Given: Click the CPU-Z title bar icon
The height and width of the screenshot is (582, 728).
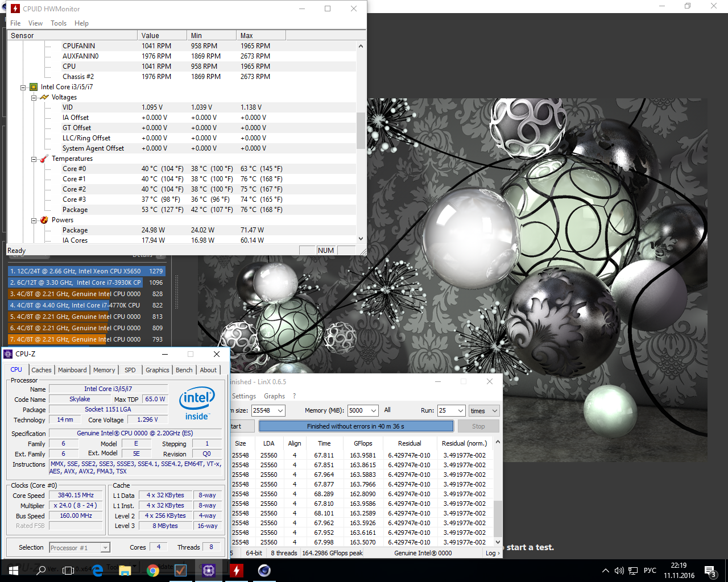Looking at the screenshot, I should click(x=8, y=354).
